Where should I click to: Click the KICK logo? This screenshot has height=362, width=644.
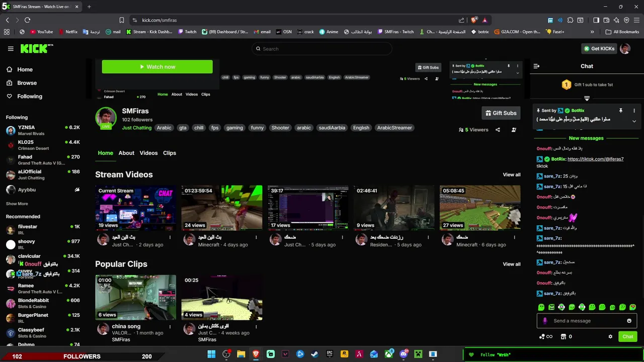coord(36,48)
